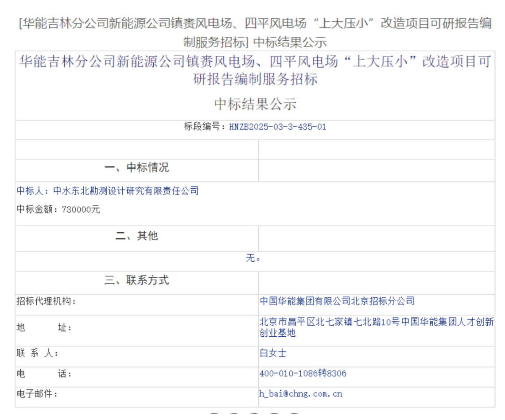Click agency name 中国华能集团有限公司北京招标分公司
Screen dimensions: 505x420
[337, 301]
